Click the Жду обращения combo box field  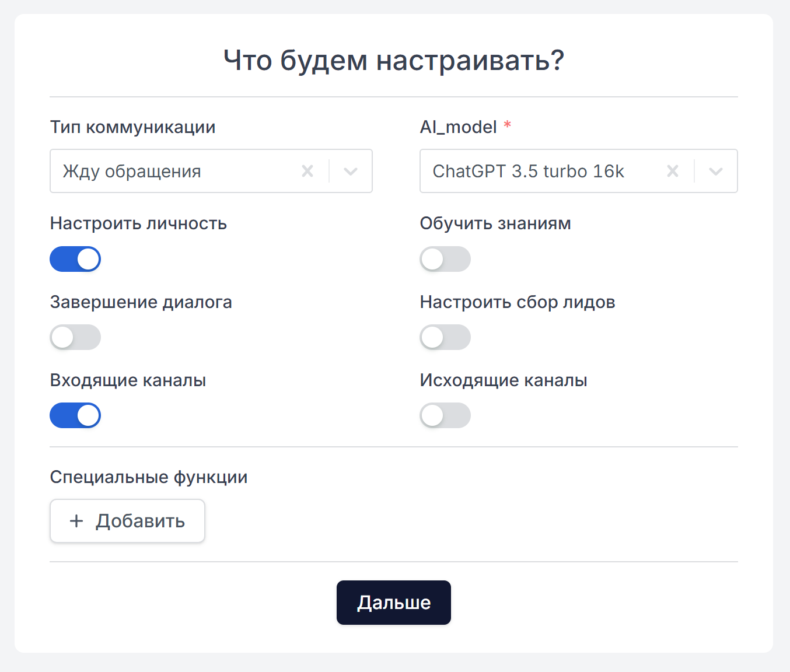pos(175,171)
